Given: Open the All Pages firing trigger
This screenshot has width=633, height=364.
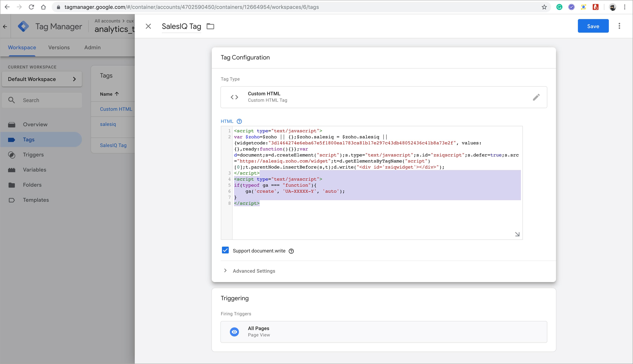Looking at the screenshot, I should 384,332.
